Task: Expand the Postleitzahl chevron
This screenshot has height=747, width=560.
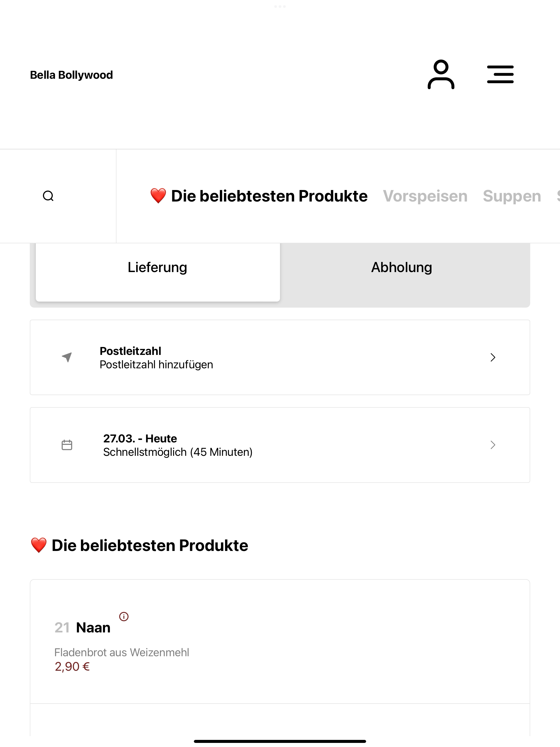Action: (x=493, y=357)
